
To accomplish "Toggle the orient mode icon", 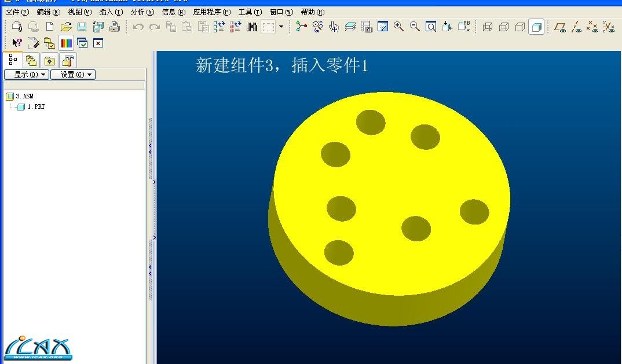I will click(x=317, y=27).
